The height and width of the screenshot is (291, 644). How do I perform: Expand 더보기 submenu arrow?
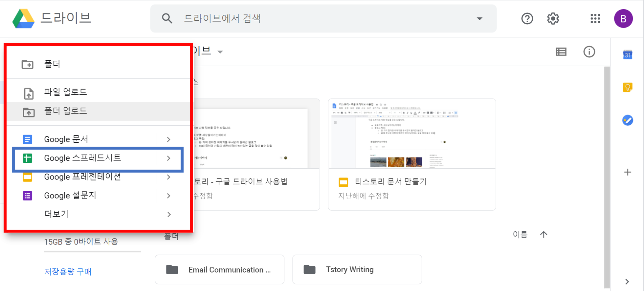(x=169, y=215)
